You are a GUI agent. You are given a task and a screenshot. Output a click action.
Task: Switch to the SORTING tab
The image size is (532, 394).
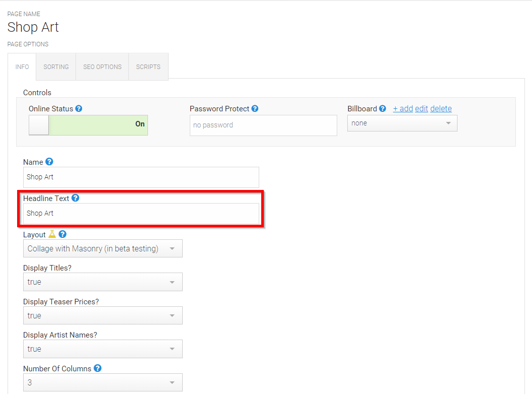[56, 67]
